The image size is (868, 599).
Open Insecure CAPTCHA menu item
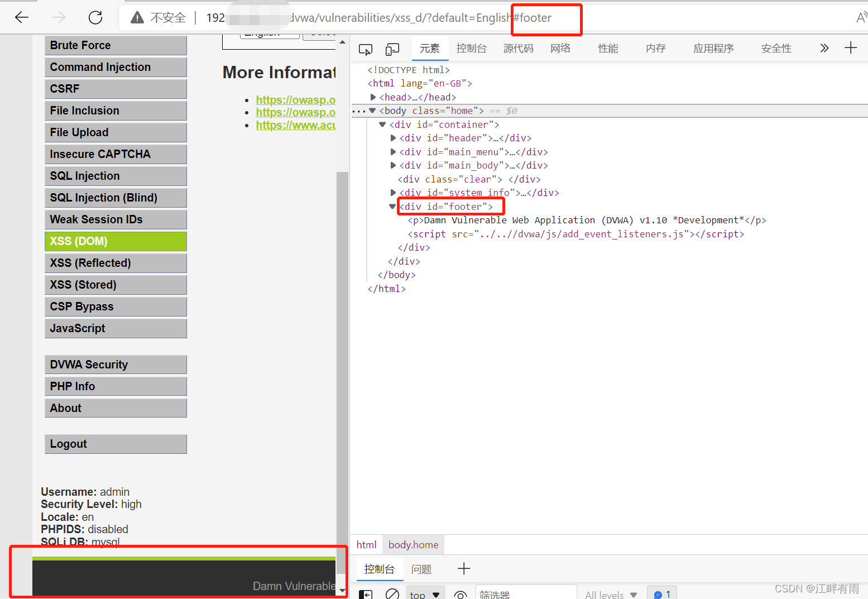tap(116, 154)
